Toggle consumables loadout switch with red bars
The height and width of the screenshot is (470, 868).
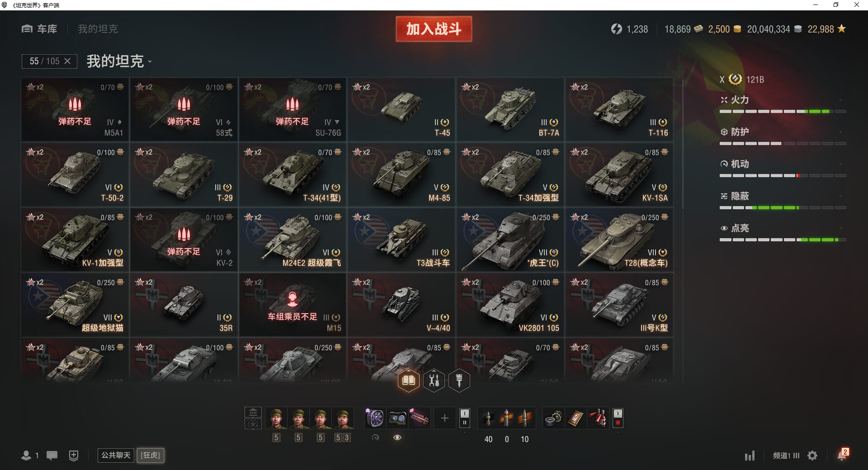pyautogui.click(x=618, y=418)
